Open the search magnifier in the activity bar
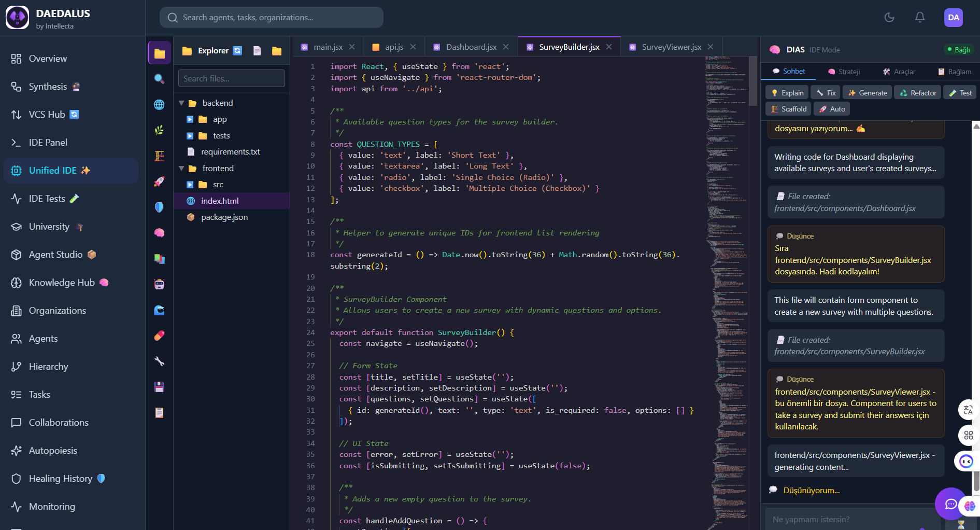Image resolution: width=980 pixels, height=530 pixels. pyautogui.click(x=159, y=79)
